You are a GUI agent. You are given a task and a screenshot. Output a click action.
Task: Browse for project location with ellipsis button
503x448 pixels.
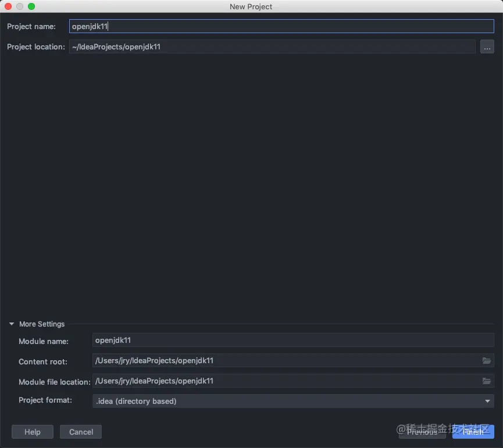tap(487, 47)
